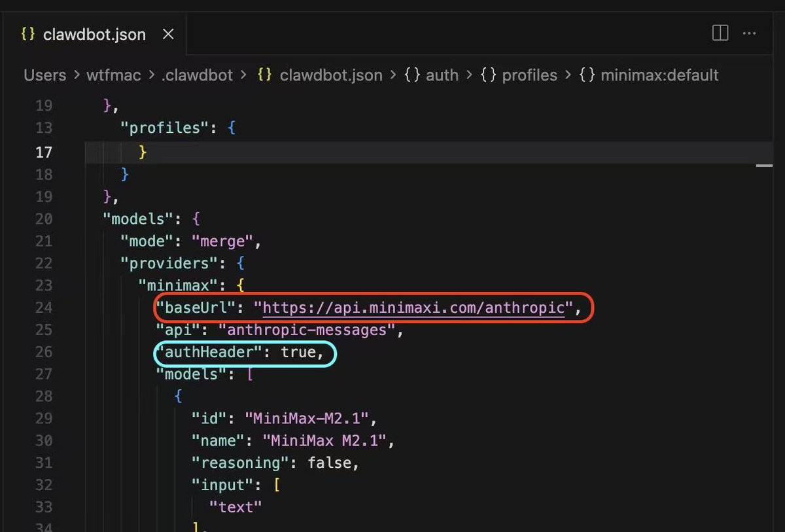This screenshot has width=785, height=532.
Task: Click the JSON icon beside breadcrumb clawdbot.json
Action: [x=264, y=75]
